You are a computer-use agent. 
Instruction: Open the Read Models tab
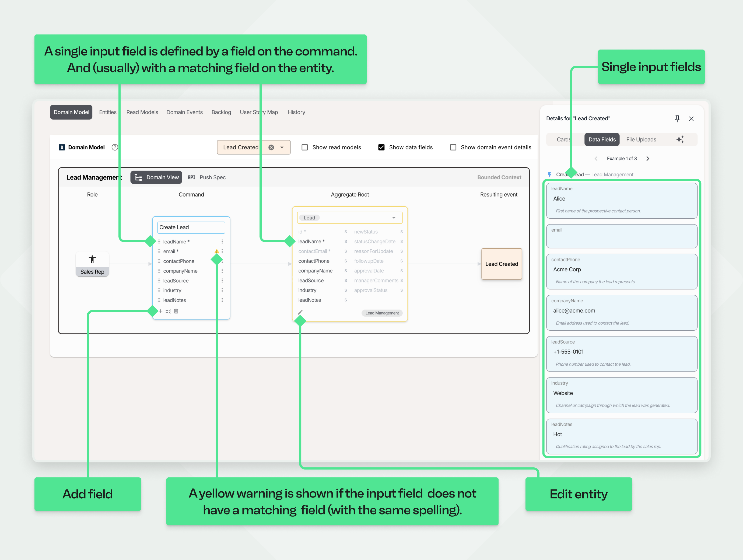tap(142, 112)
